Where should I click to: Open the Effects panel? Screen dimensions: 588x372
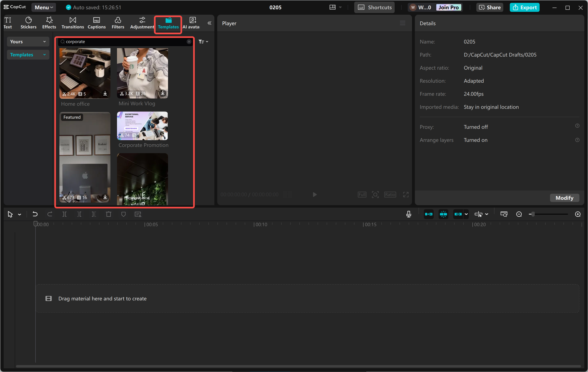(x=49, y=23)
